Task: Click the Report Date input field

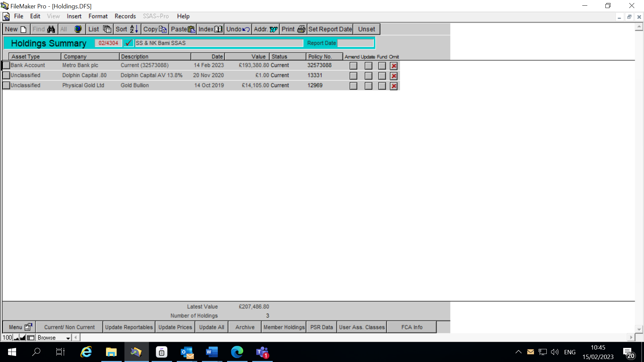Action: point(356,43)
